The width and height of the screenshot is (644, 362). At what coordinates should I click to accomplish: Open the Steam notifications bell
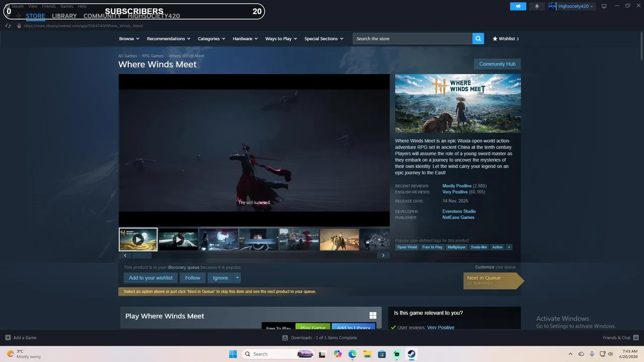click(x=537, y=6)
